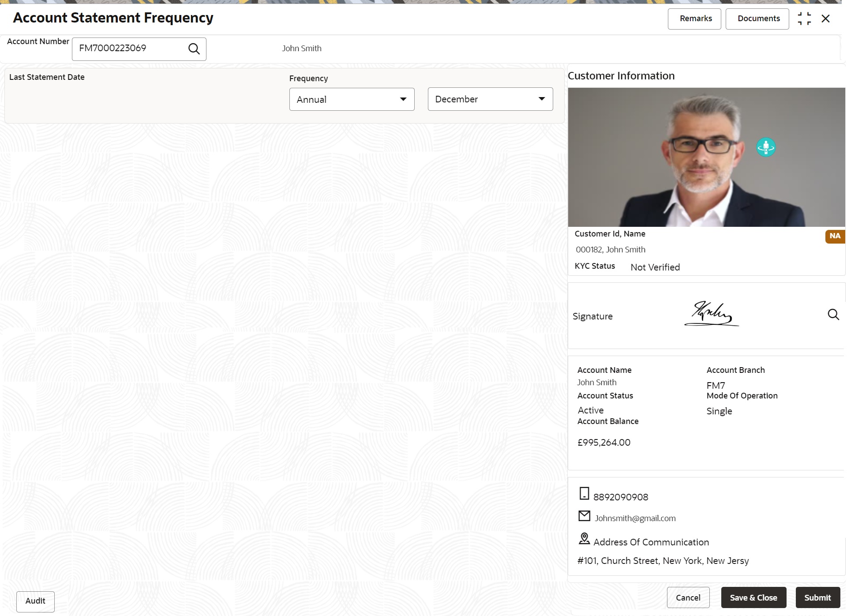The width and height of the screenshot is (847, 616).
Task: Open the Documents panel
Action: pos(757,19)
